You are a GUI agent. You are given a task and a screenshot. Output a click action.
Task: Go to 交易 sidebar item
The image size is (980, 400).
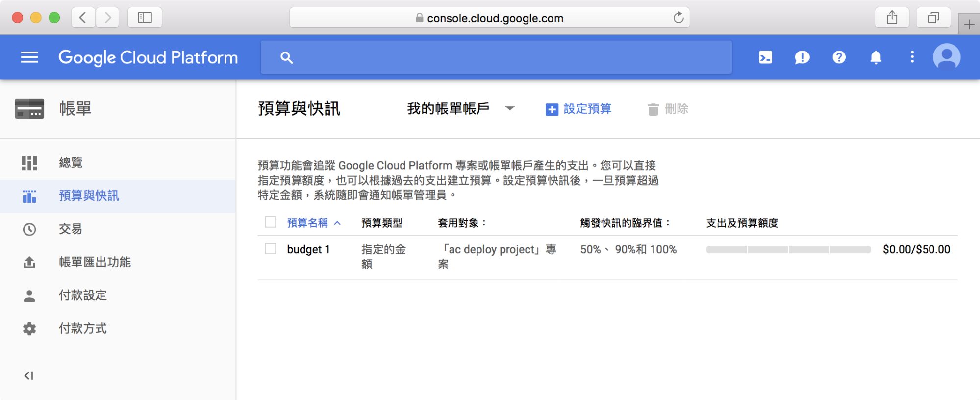118,229
